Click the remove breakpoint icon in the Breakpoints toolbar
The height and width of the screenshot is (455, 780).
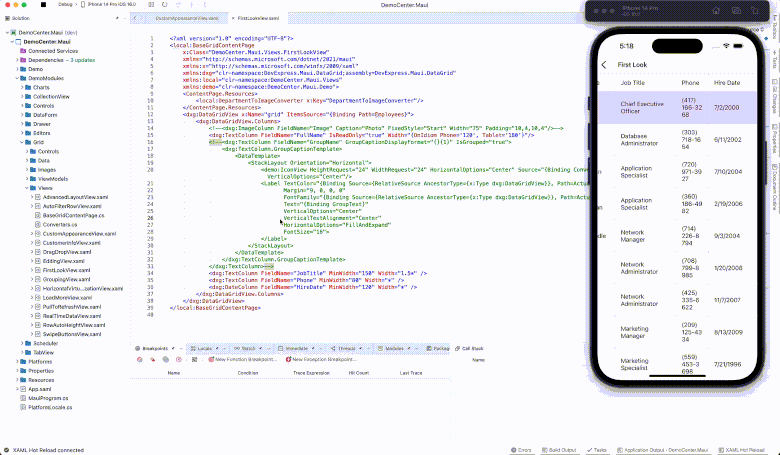153,360
